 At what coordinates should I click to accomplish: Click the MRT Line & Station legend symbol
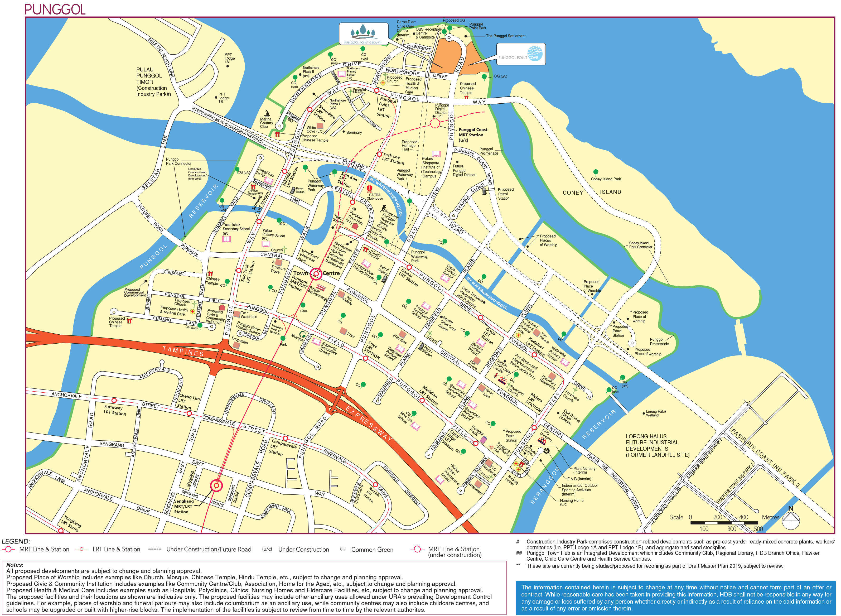click(8, 549)
